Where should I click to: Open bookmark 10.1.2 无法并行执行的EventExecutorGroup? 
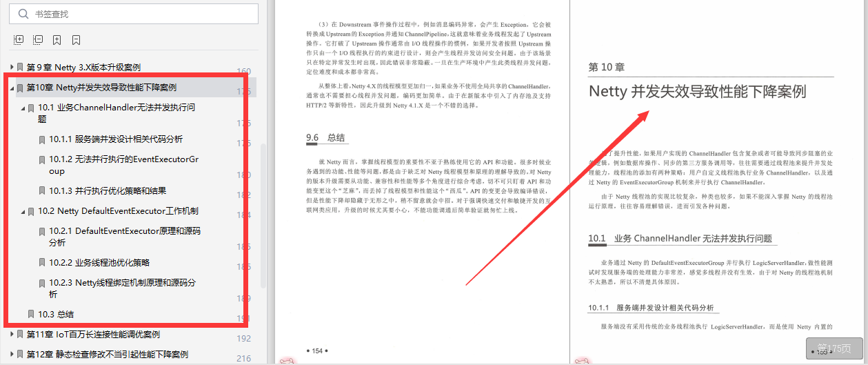123,165
